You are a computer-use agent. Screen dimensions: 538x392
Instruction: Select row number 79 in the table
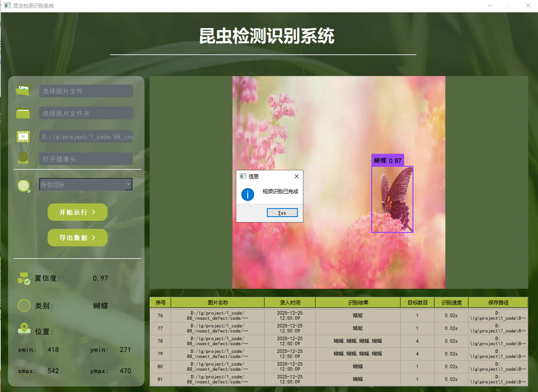[160, 354]
